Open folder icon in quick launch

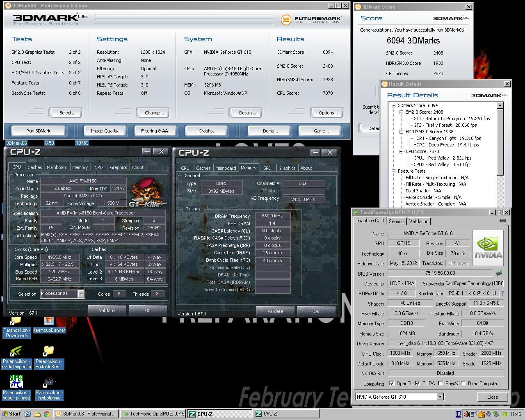[37, 414]
